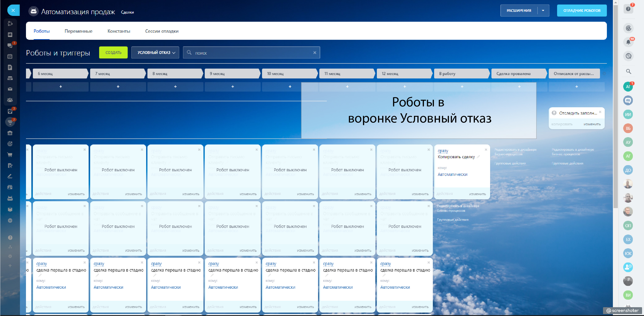Viewport: 644px width, 316px height.
Task: Click the tasks checkmark icon with badge 3
Action: click(x=10, y=111)
